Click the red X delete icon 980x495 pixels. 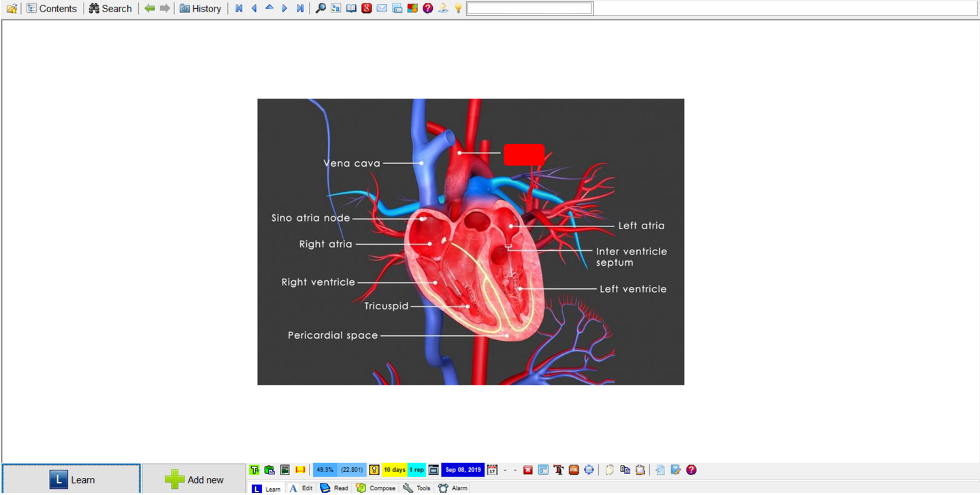click(528, 470)
